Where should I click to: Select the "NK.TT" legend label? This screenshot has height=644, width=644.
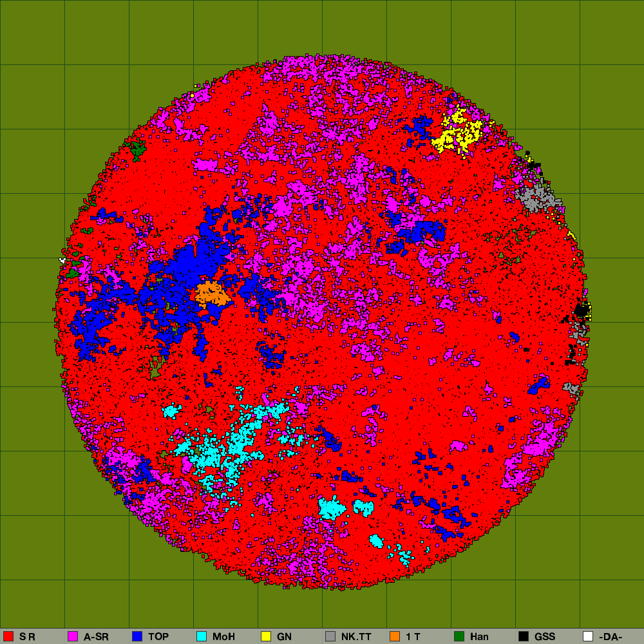[356, 637]
